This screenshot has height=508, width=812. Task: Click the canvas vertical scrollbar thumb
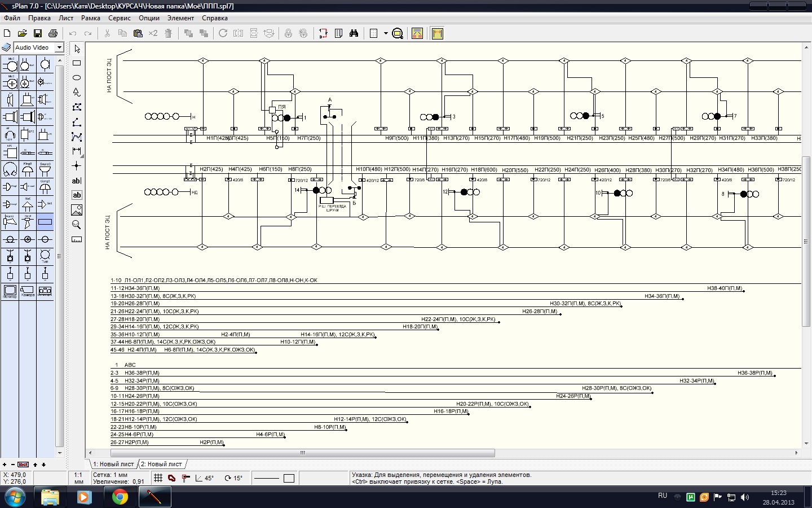[806, 242]
